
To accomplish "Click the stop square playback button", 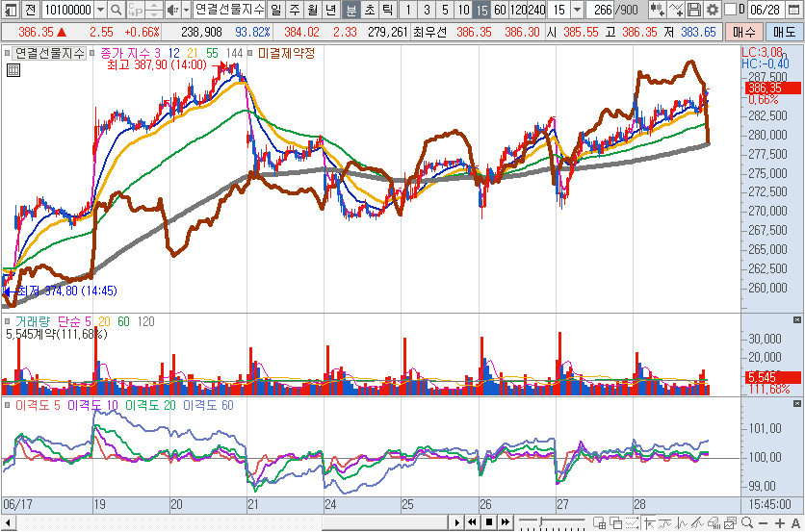I will 488,522.
